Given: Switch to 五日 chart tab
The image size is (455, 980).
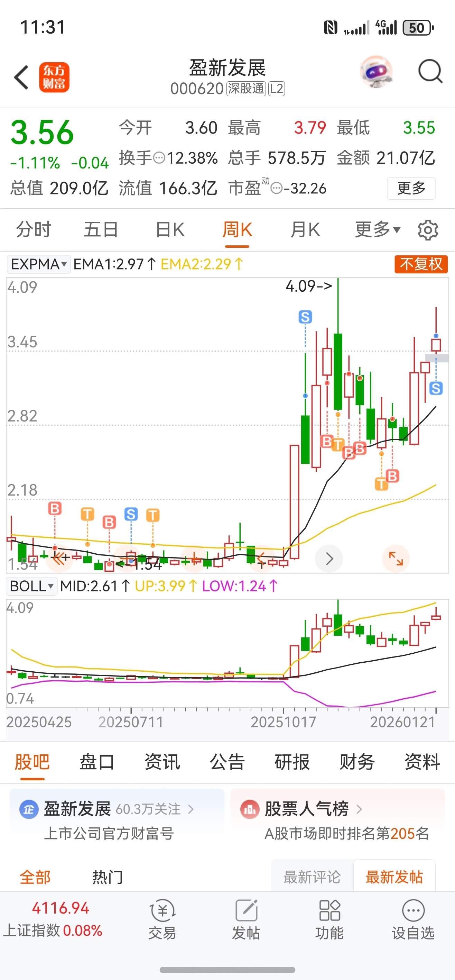Looking at the screenshot, I should click(x=101, y=229).
